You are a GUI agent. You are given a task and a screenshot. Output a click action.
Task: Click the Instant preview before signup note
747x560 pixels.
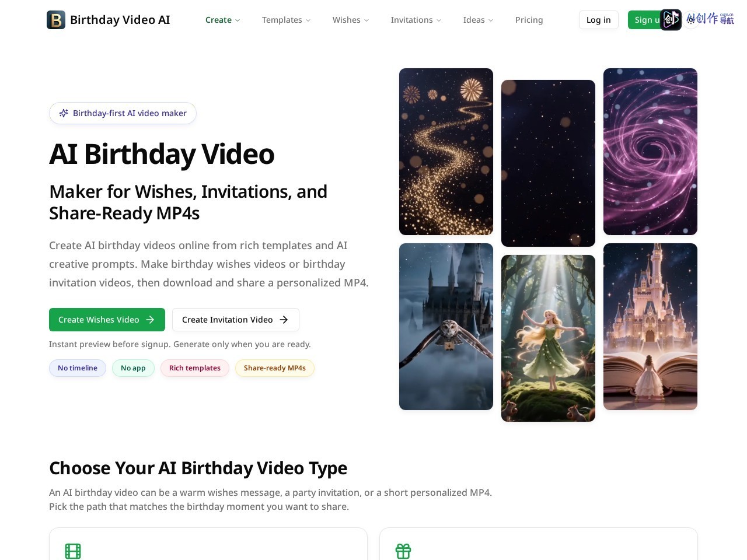[x=180, y=344]
